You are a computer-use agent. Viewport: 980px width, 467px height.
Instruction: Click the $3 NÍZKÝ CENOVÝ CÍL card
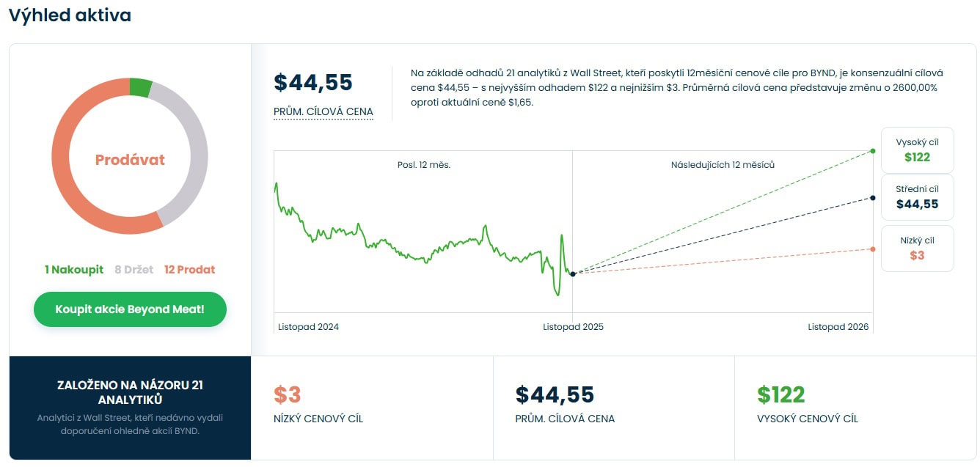click(x=372, y=407)
